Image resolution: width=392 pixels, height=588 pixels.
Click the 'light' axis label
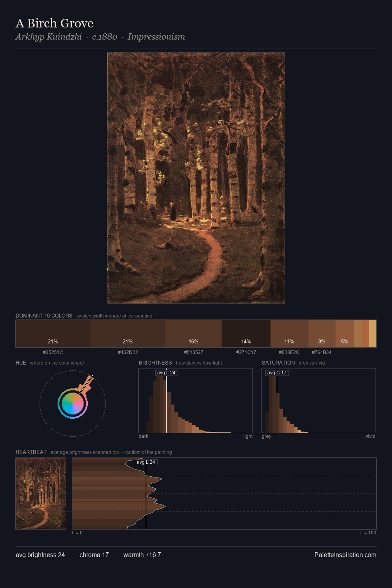[248, 436]
